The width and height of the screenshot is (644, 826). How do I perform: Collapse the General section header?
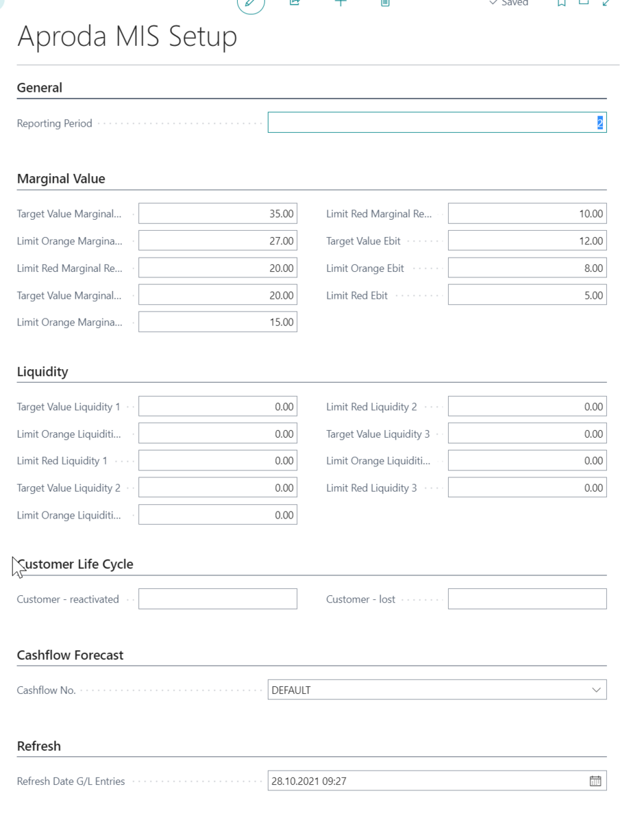[40, 88]
